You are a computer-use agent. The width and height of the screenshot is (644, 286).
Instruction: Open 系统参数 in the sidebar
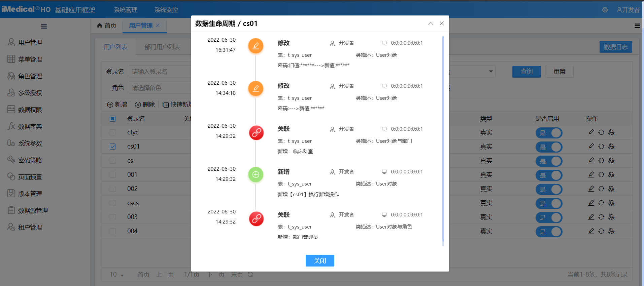tap(25, 143)
